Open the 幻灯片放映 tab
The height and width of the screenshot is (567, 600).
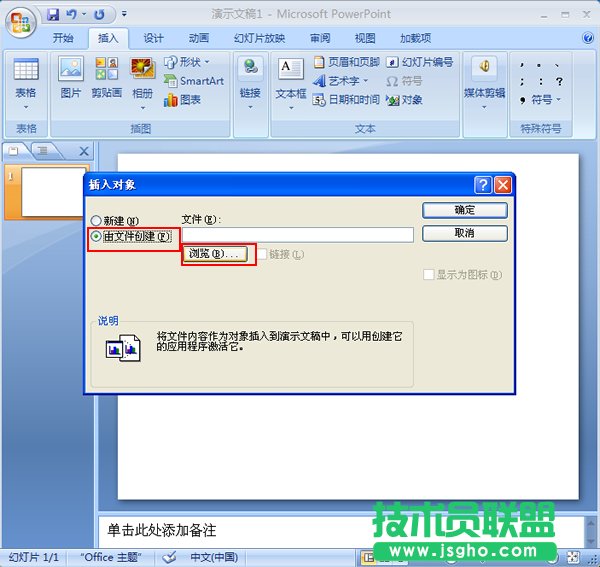(259, 38)
